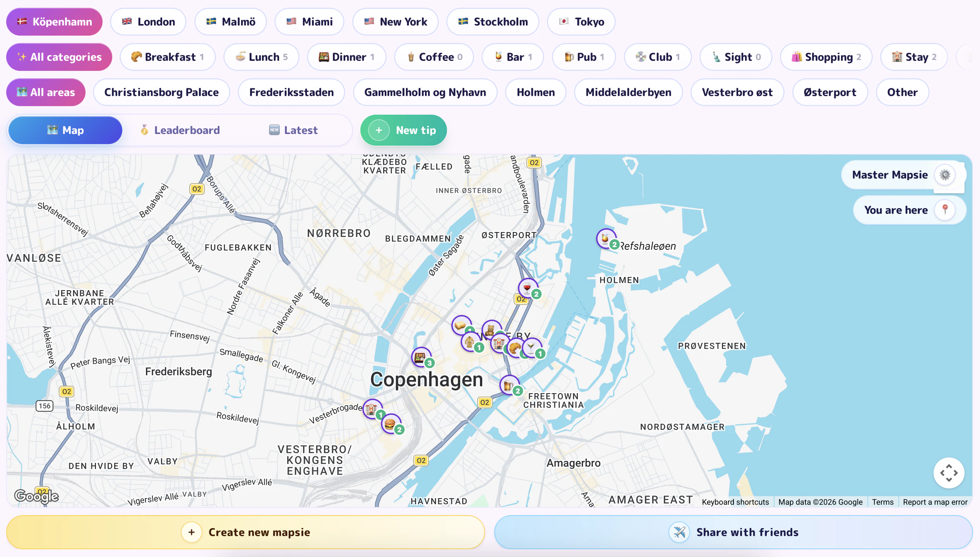Filter tips by Shopping
This screenshot has height=557, width=980.
pyautogui.click(x=826, y=57)
